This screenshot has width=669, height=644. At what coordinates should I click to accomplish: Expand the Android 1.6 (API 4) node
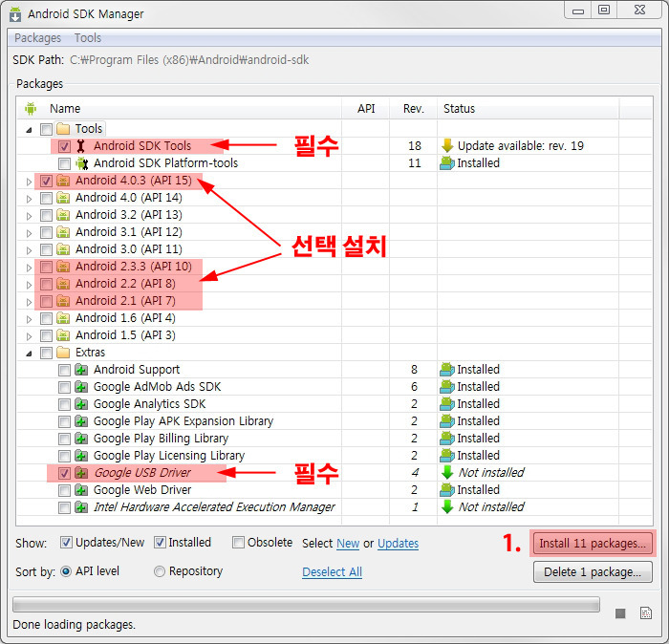(x=29, y=319)
